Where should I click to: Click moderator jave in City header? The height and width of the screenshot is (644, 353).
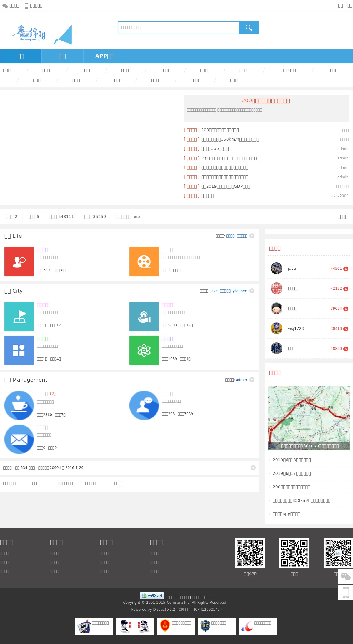214,291
